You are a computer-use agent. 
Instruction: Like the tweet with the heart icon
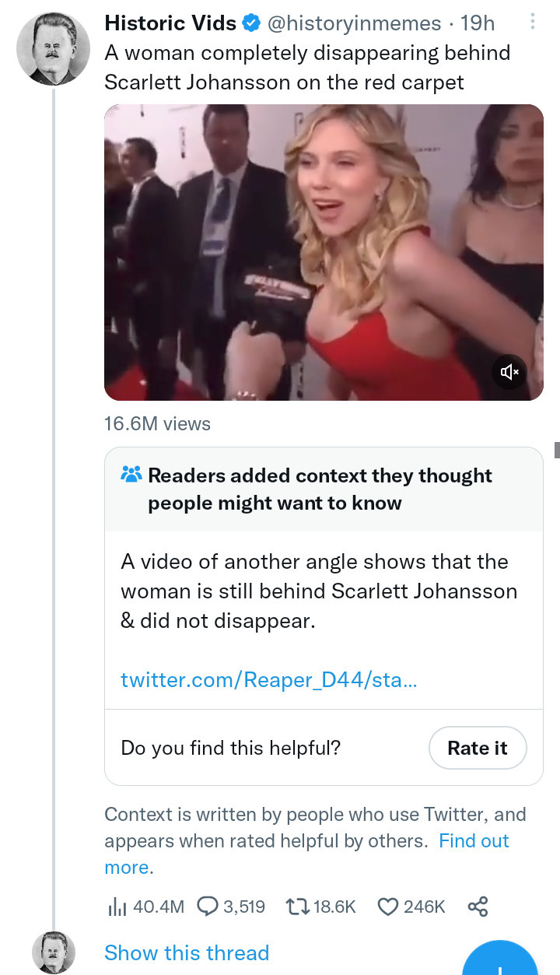click(387, 907)
